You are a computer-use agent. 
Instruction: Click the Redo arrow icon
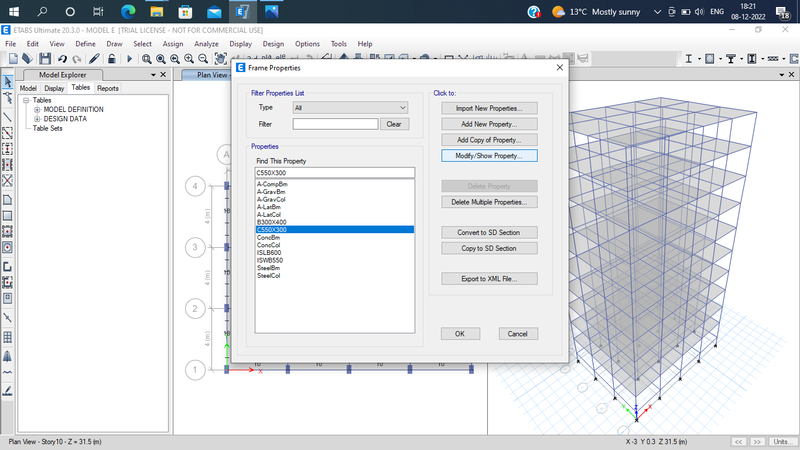pyautogui.click(x=77, y=59)
